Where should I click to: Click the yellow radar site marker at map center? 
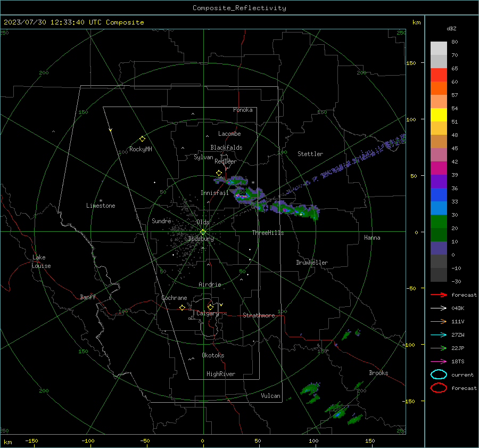click(203, 232)
